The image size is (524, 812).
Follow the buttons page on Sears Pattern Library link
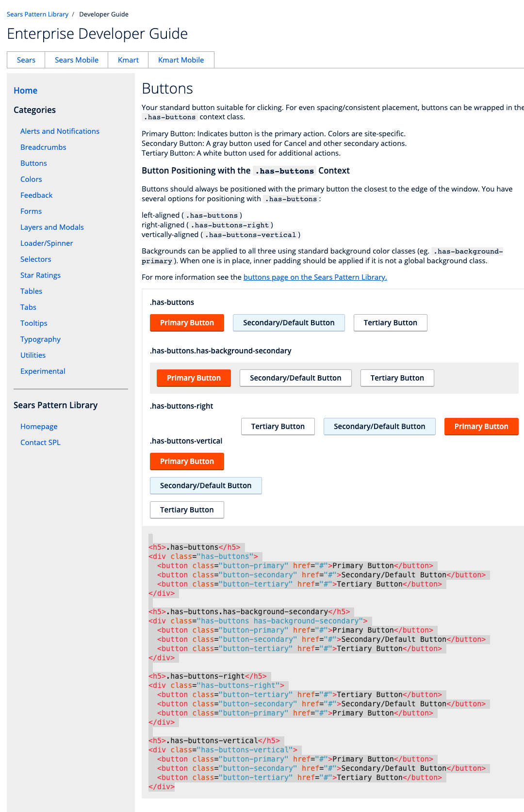click(315, 277)
